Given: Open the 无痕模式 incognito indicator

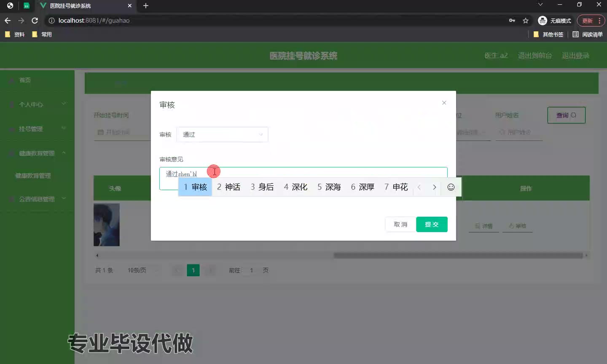Looking at the screenshot, I should (555, 20).
